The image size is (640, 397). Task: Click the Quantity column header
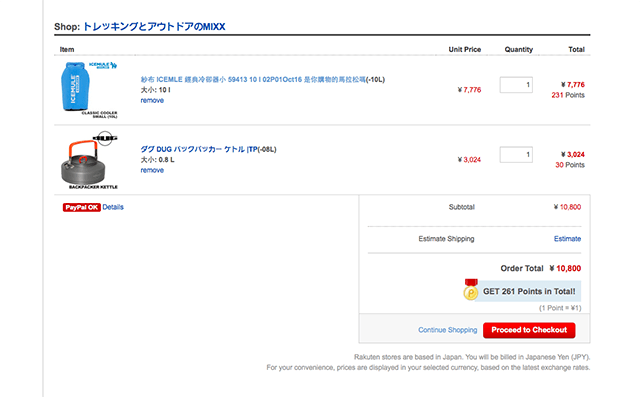[519, 49]
